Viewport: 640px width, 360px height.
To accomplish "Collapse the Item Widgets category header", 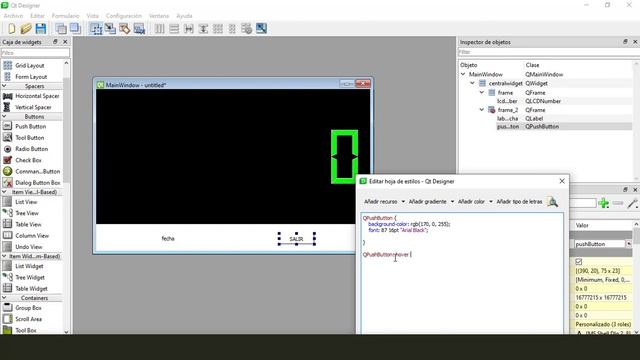I will click(4, 256).
